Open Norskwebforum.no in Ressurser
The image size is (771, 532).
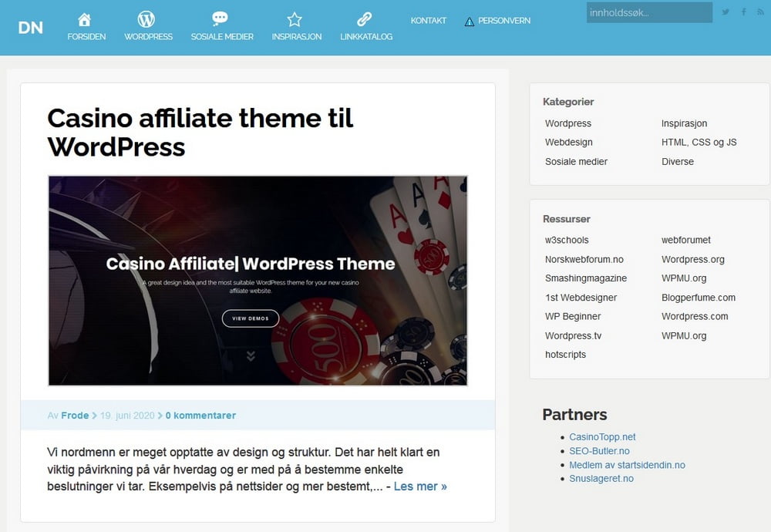(584, 259)
